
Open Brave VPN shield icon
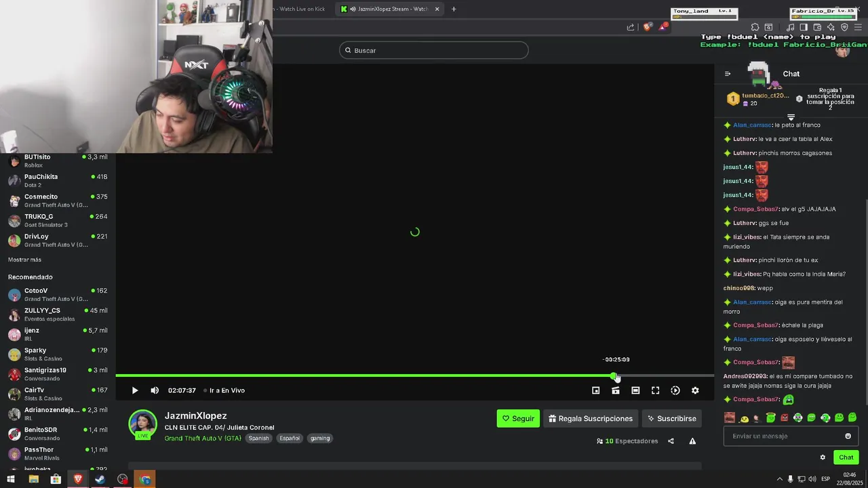click(x=844, y=27)
